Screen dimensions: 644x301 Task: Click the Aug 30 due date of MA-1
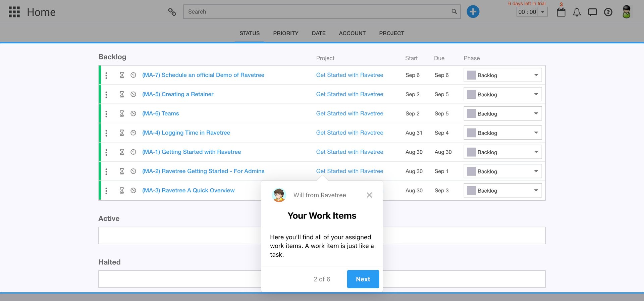pyautogui.click(x=443, y=152)
